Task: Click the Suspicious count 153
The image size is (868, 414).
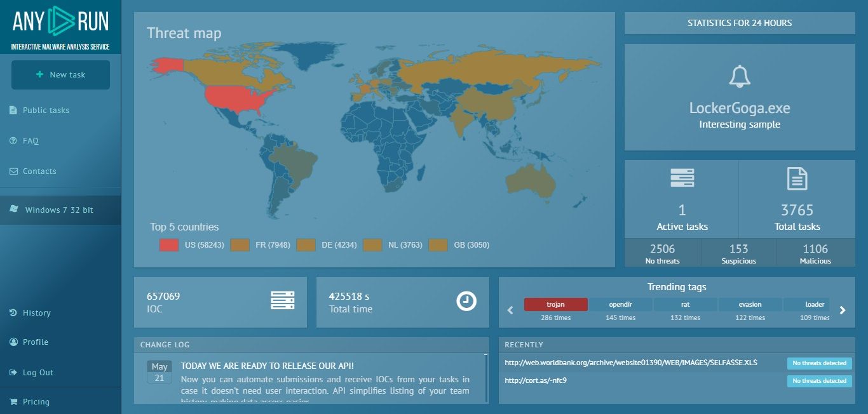Action: click(x=738, y=249)
